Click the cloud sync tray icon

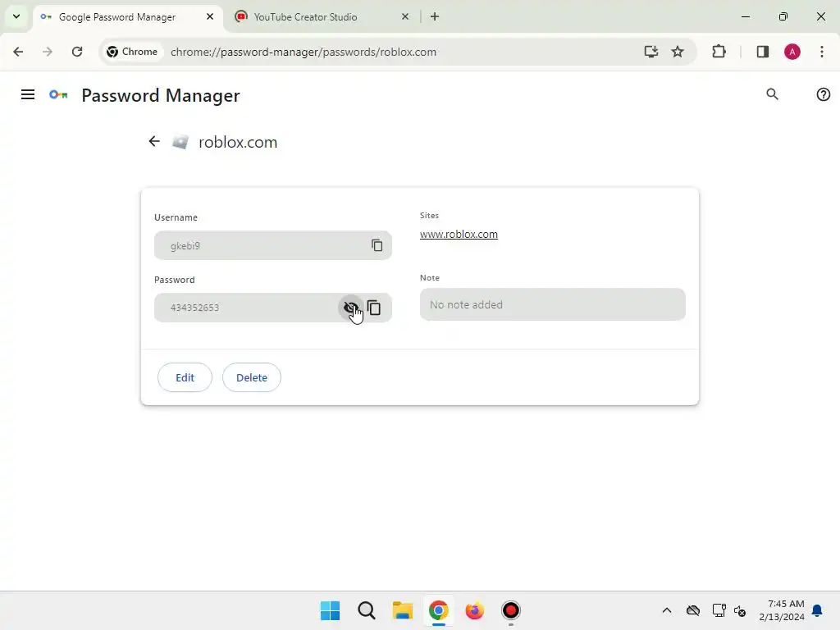coord(692,610)
